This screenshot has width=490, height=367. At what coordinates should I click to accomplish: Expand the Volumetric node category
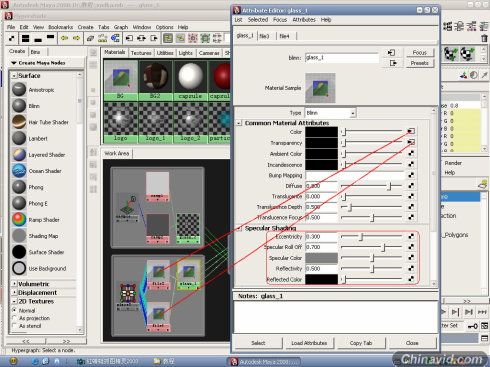tap(14, 284)
